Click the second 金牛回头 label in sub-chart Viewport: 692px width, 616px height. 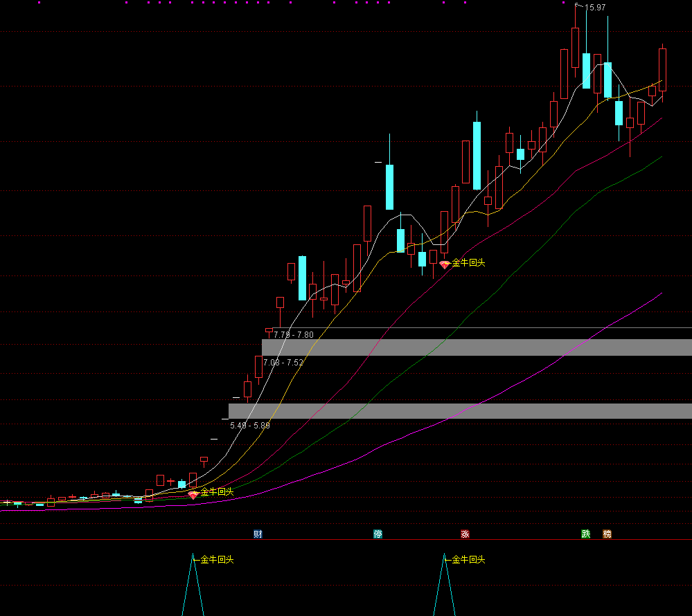coord(468,559)
